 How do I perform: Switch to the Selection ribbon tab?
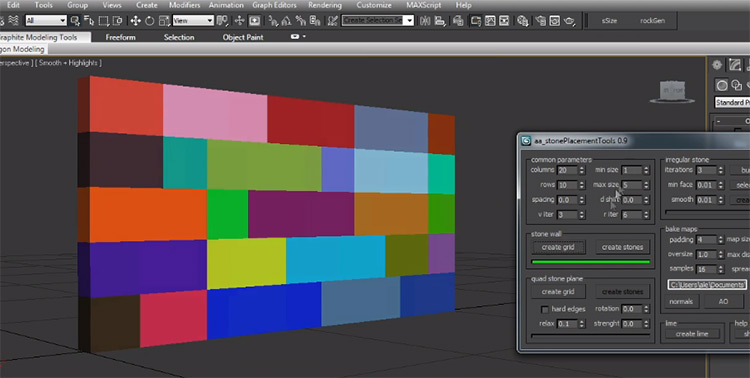tap(179, 37)
